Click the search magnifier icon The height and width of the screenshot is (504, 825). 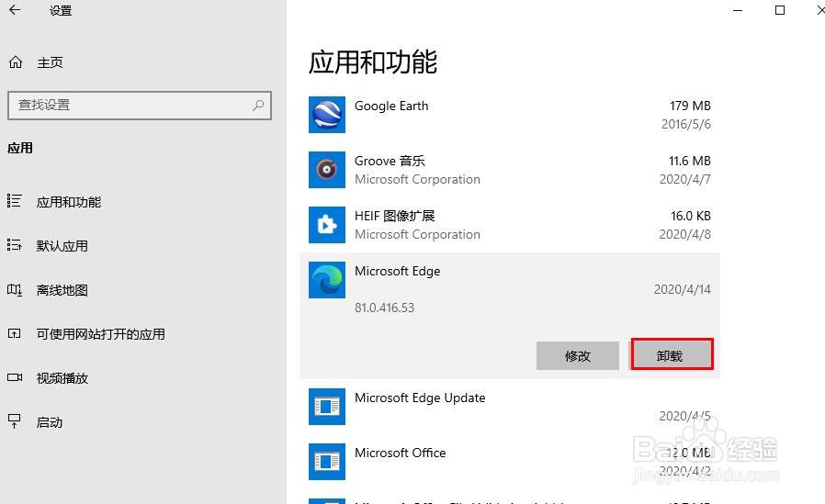258,105
